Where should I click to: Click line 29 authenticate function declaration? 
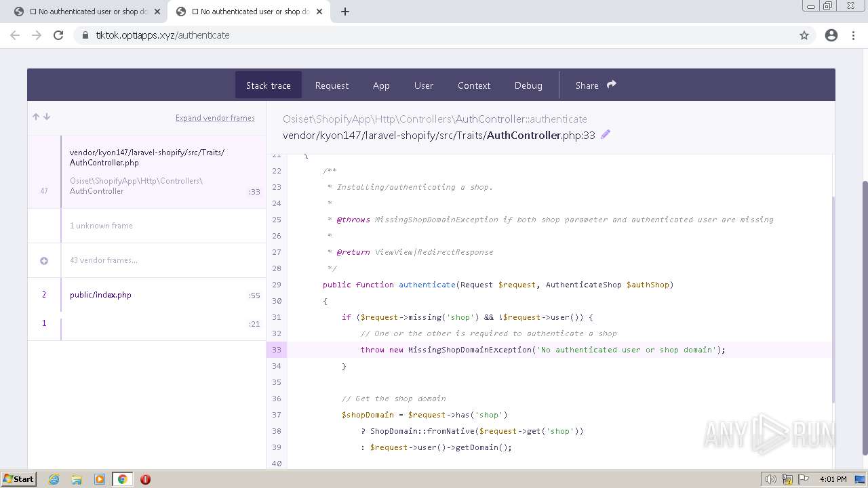point(498,285)
